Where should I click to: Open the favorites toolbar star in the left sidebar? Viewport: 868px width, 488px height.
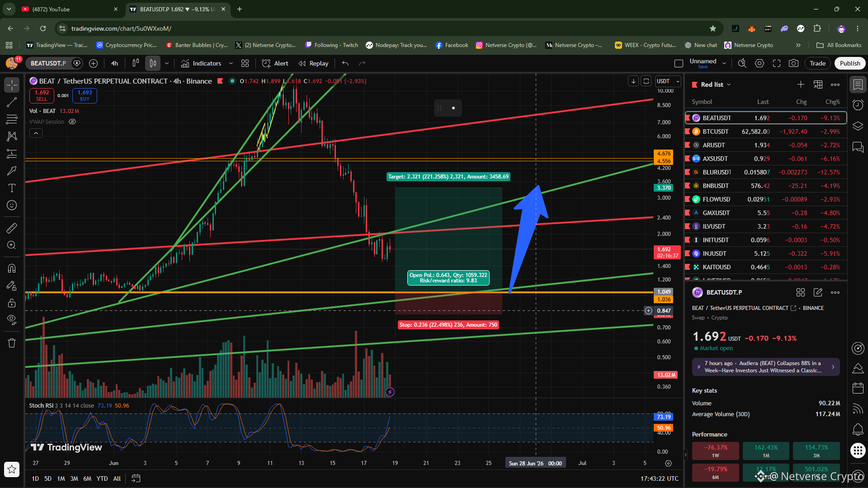[x=12, y=469]
